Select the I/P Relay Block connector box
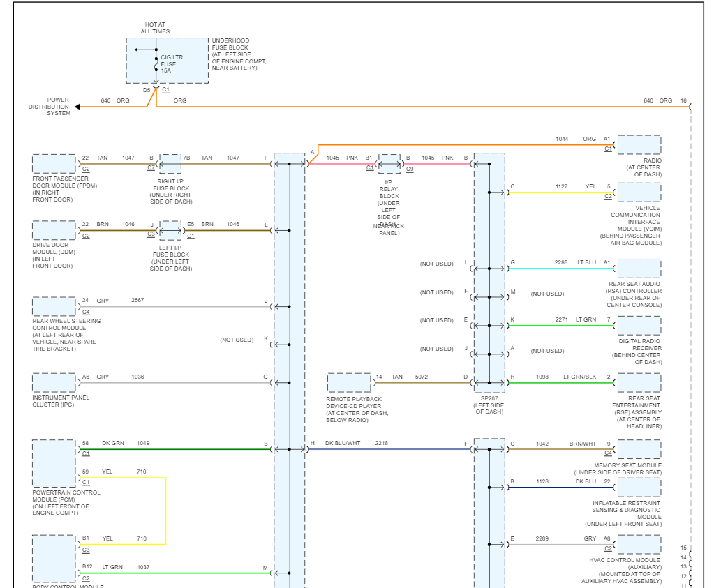This screenshot has width=714, height=588. click(389, 164)
